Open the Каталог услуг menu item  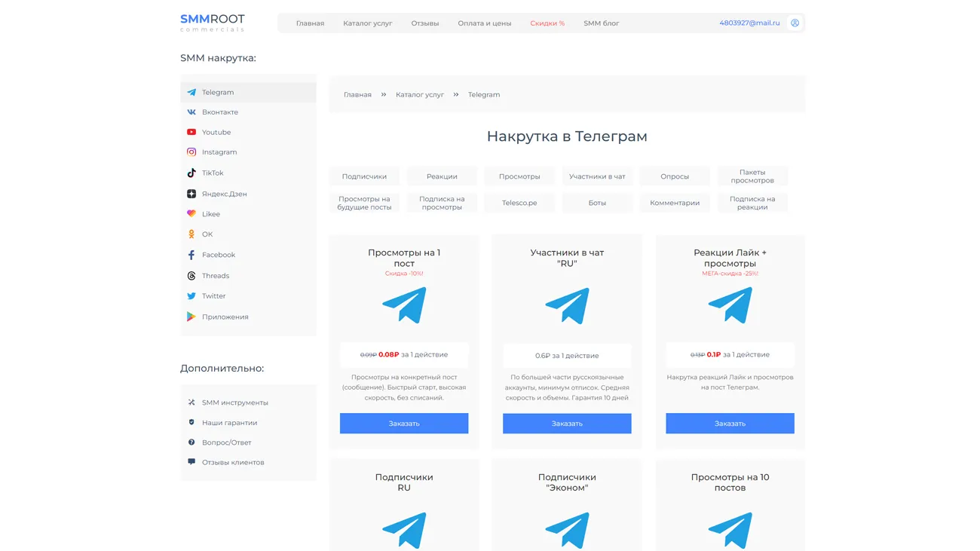(367, 23)
